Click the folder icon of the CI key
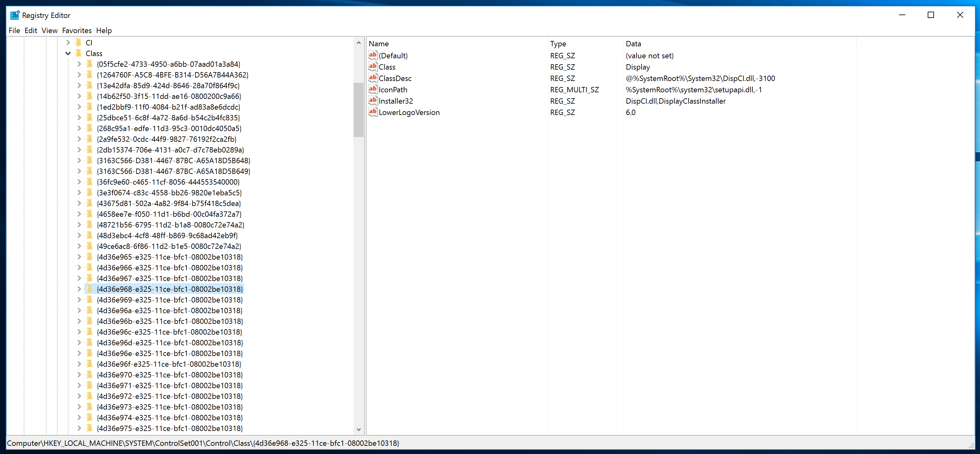980x454 pixels. click(79, 43)
